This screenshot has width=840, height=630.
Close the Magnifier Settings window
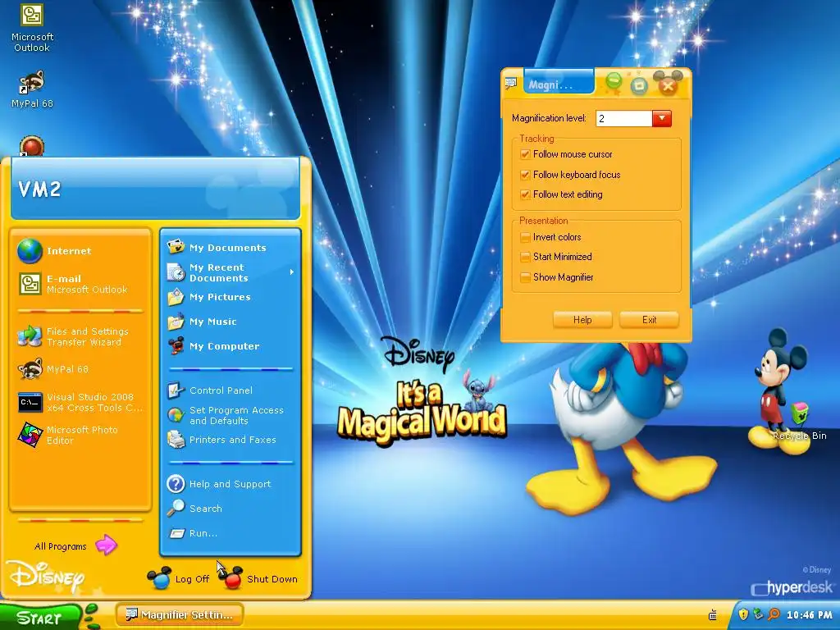[668, 85]
